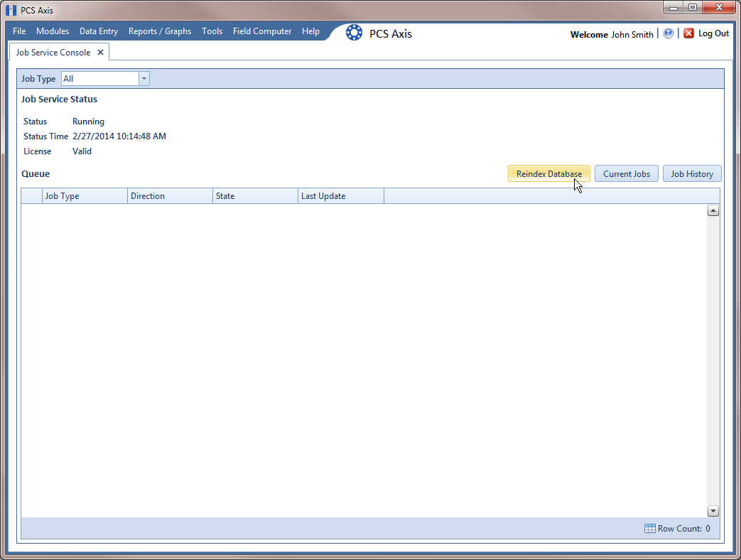Screen dimensions: 741x560
Task: Sort by the State column header
Action: point(255,196)
